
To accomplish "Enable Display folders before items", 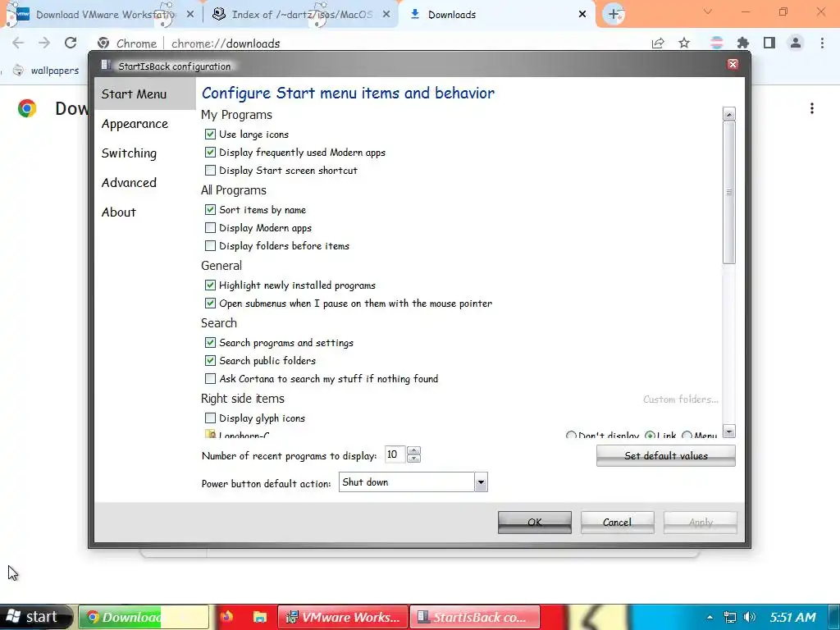I will point(210,246).
